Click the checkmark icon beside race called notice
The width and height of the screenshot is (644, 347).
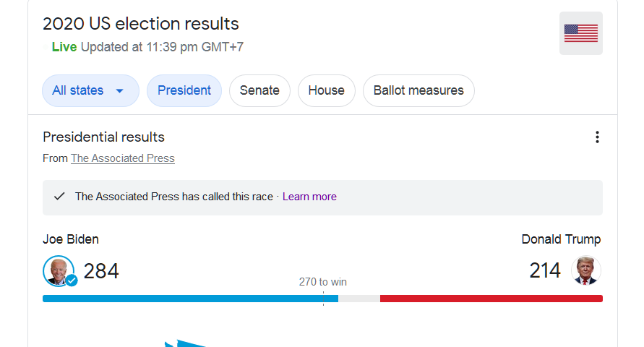pos(60,197)
